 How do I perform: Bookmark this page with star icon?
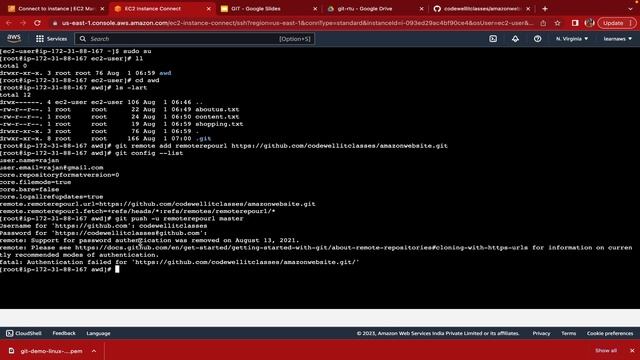pos(558,23)
